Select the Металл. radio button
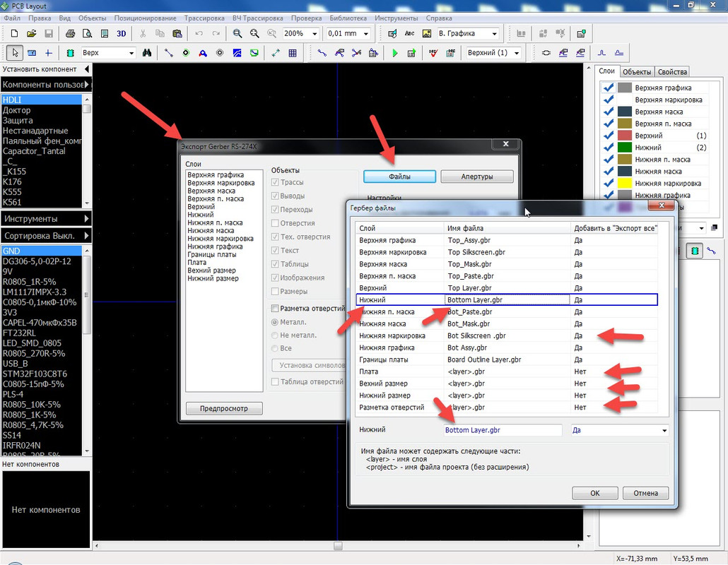 click(275, 322)
